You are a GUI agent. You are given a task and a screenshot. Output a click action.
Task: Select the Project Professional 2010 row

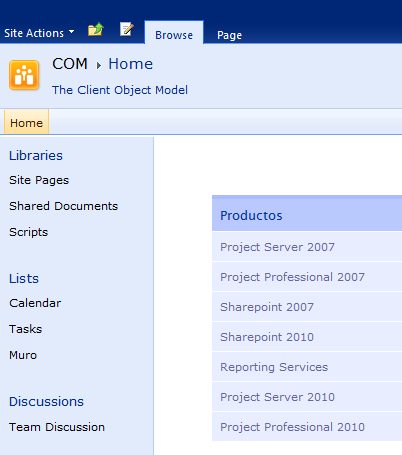pos(307,427)
